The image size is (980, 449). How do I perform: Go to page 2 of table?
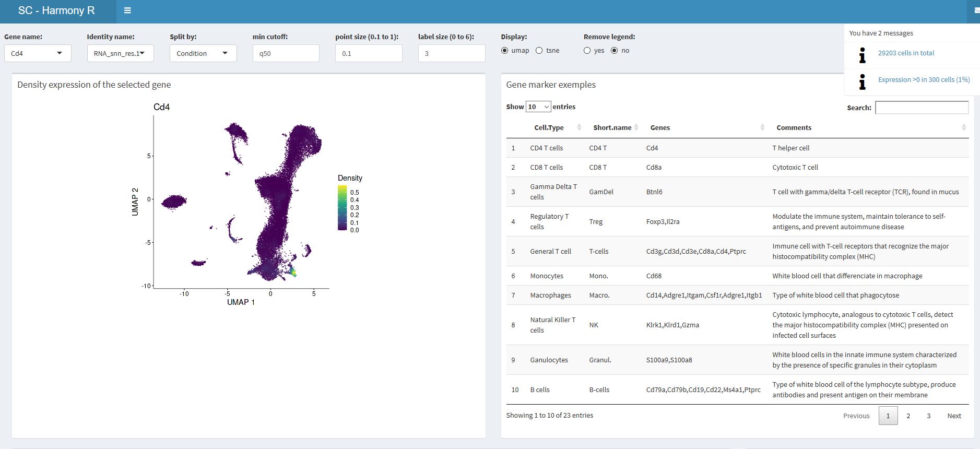908,416
